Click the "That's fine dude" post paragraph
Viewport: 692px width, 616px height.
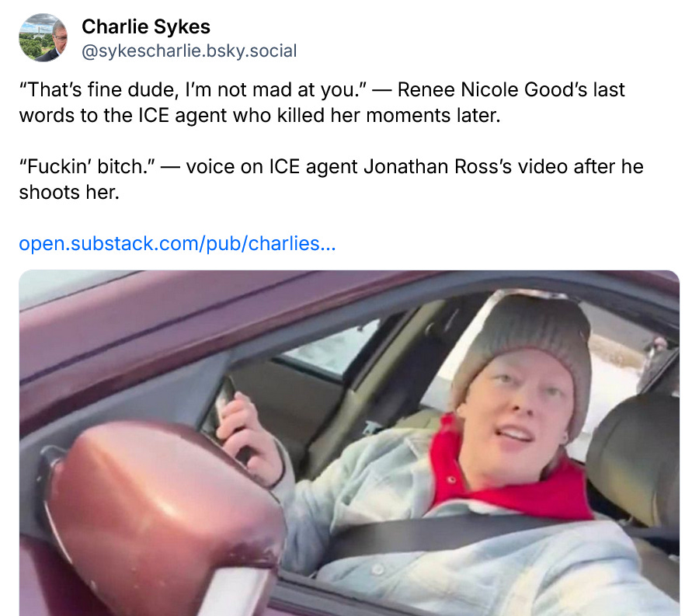click(322, 103)
